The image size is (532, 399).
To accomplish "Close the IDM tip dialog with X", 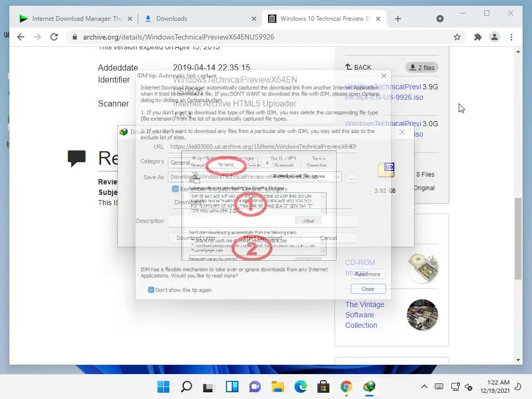I will tap(384, 75).
